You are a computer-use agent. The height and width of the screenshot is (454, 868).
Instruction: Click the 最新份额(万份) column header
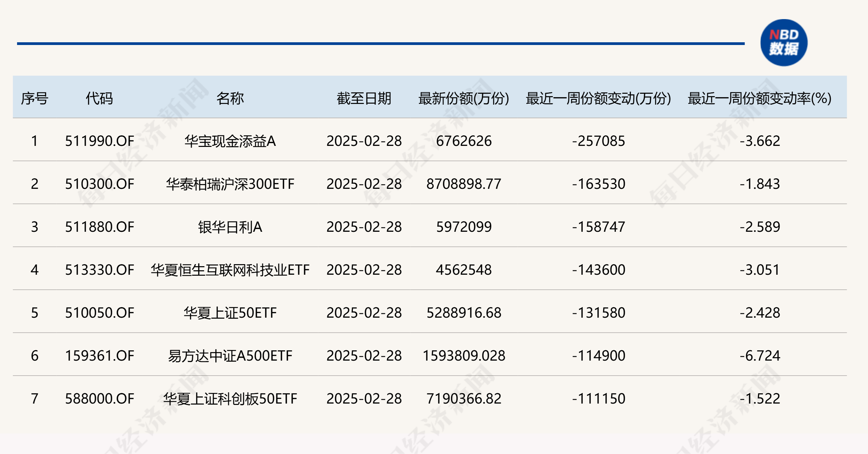[x=464, y=99]
